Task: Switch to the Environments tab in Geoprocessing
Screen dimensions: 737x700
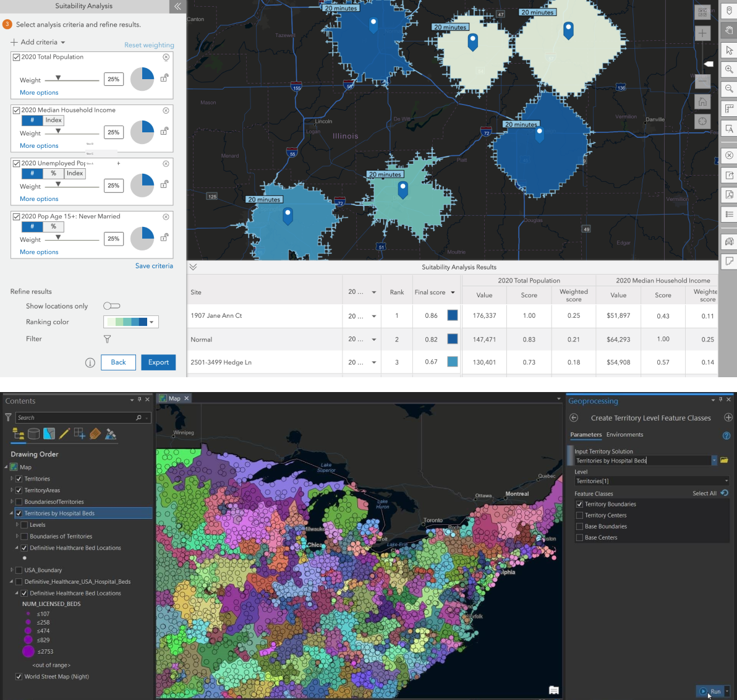Action: click(624, 435)
